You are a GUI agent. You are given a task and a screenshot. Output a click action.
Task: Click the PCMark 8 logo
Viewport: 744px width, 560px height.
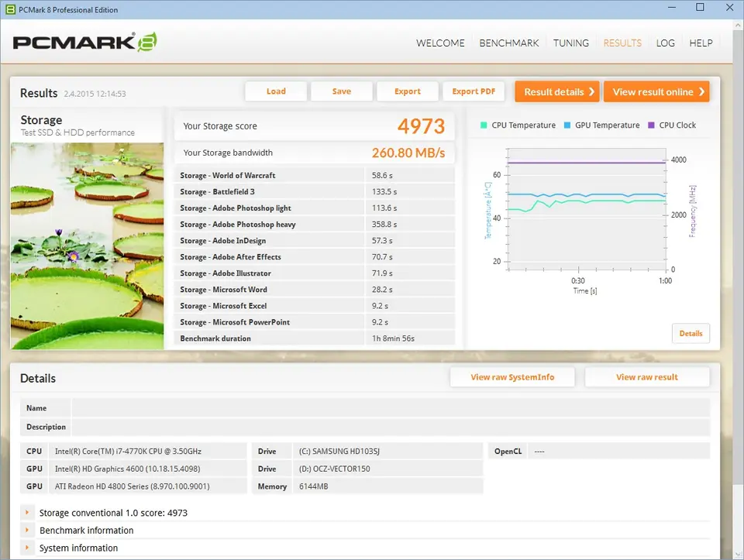[x=85, y=42]
